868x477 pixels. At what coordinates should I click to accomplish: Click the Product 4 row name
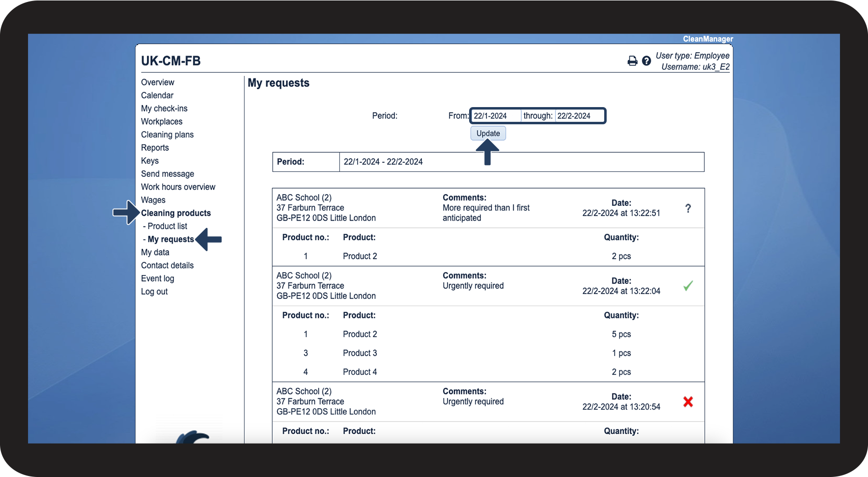click(360, 372)
